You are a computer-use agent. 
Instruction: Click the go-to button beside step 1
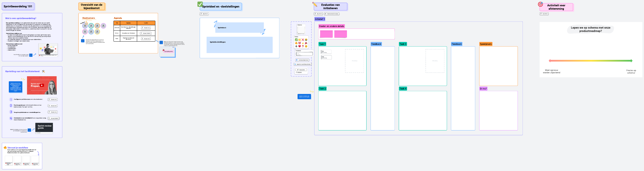coord(53,99)
